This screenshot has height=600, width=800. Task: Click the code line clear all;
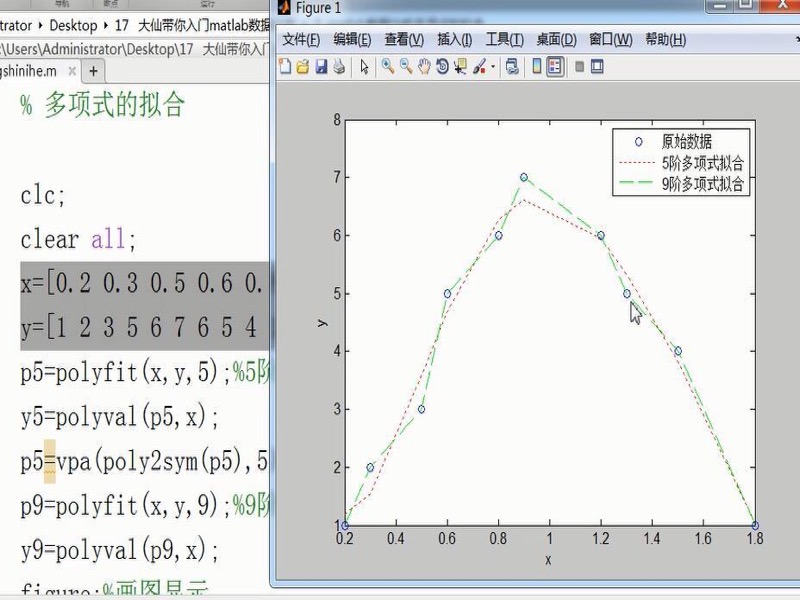point(78,239)
